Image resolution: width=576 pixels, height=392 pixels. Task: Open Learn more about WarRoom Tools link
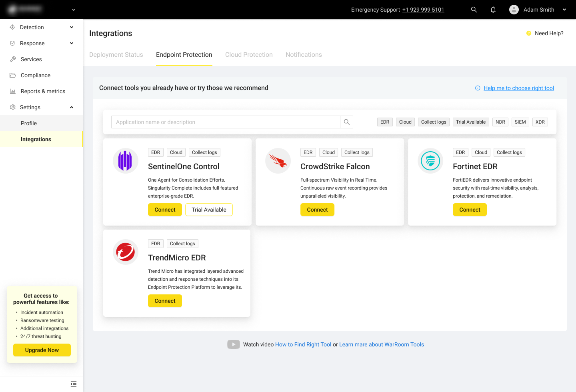pyautogui.click(x=382, y=344)
